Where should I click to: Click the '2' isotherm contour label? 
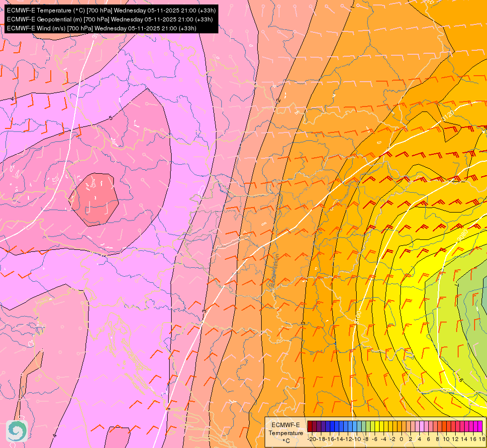(278, 101)
